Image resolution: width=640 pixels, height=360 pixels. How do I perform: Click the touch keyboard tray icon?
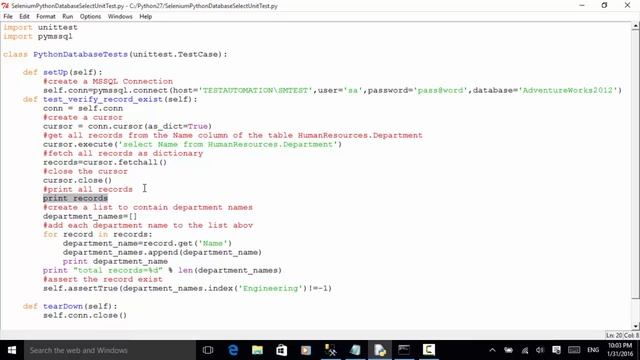[574, 350]
